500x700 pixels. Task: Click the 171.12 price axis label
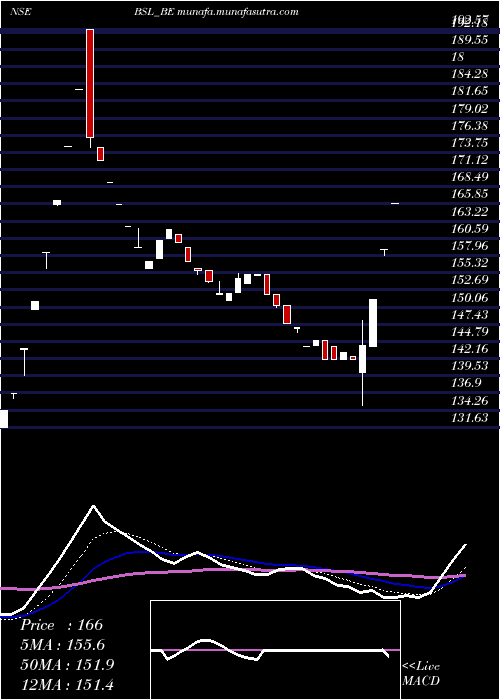tap(469, 160)
